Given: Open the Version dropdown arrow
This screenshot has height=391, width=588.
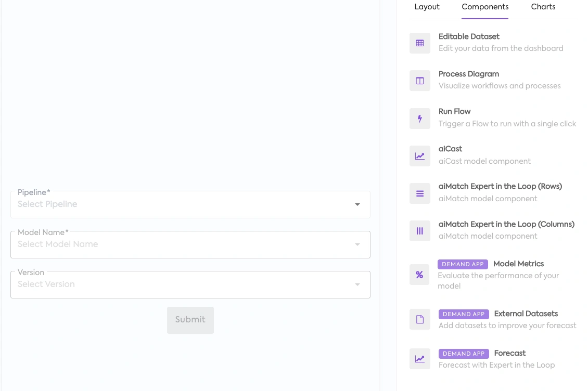Looking at the screenshot, I should [x=357, y=284].
